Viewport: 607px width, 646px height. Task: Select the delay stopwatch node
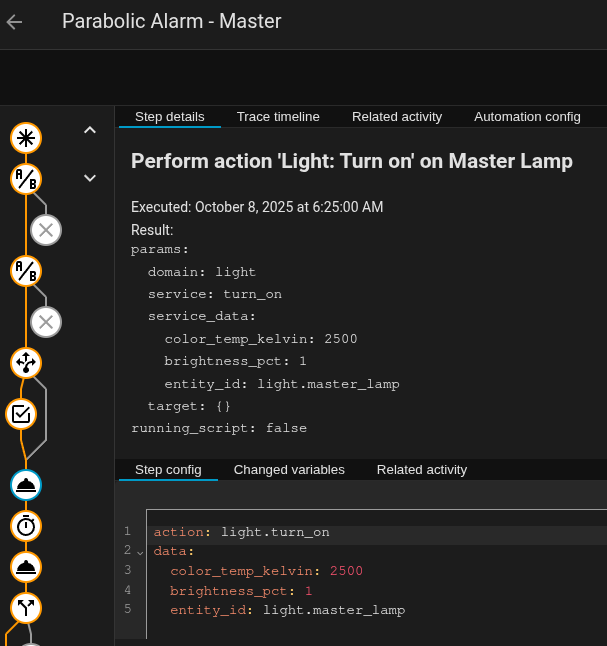[26, 525]
